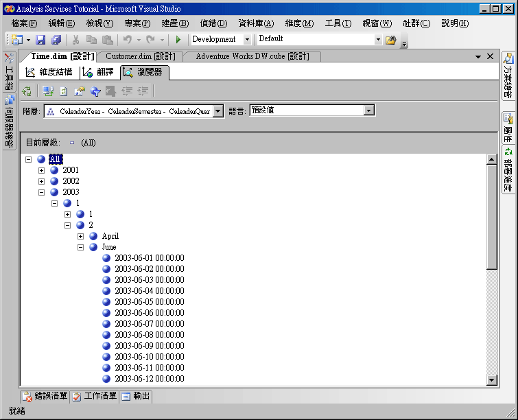Image resolution: width=518 pixels, height=420 pixels.
Task: Open the active files list arrow
Action: [x=478, y=57]
